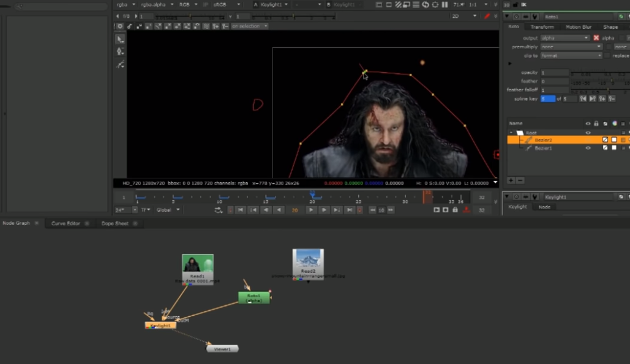Click the Keylight1 properties wrench icon
The width and height of the screenshot is (630, 364).
(x=534, y=196)
